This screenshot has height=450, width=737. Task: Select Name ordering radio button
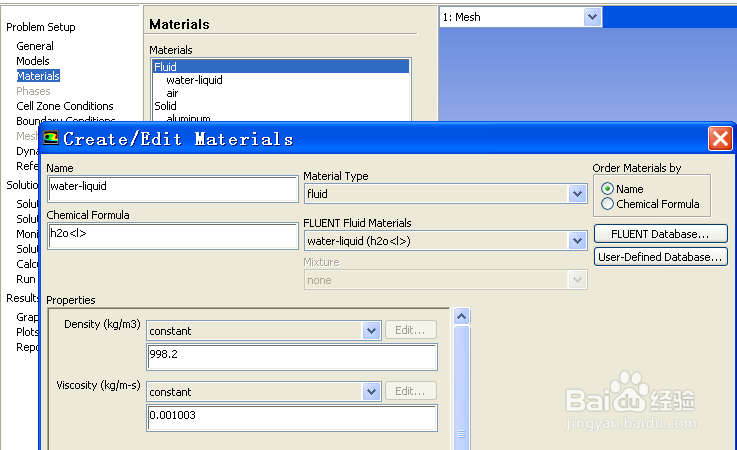(x=608, y=189)
